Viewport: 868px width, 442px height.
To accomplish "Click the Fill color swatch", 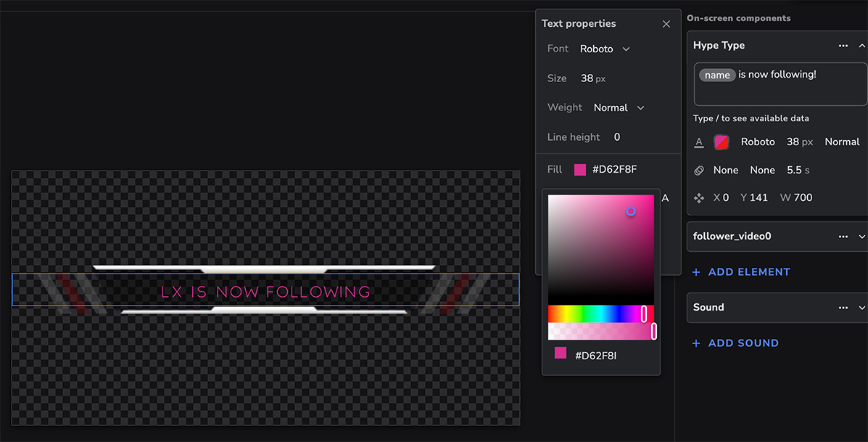I will tap(579, 170).
